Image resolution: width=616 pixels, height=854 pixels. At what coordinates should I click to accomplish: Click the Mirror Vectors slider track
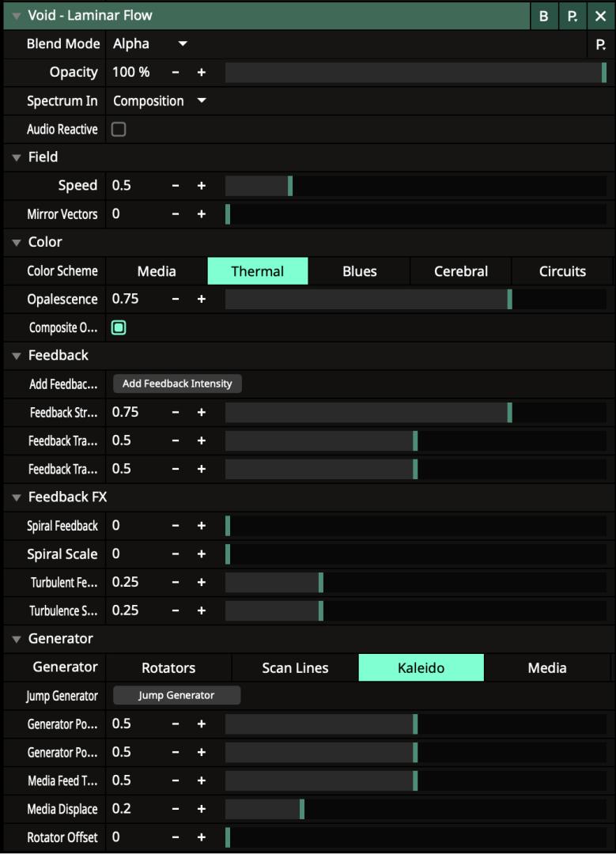click(x=416, y=214)
